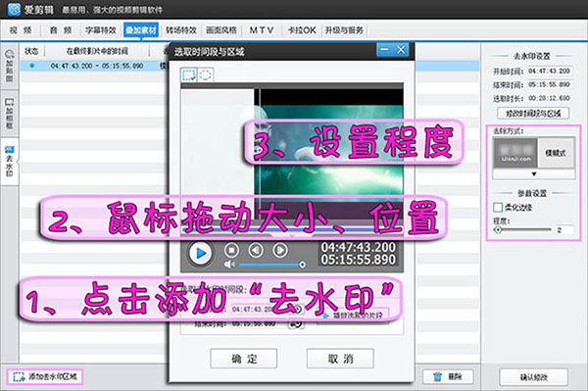
Task: Close the 选取时间段与区域 dialog
Action: (401, 49)
